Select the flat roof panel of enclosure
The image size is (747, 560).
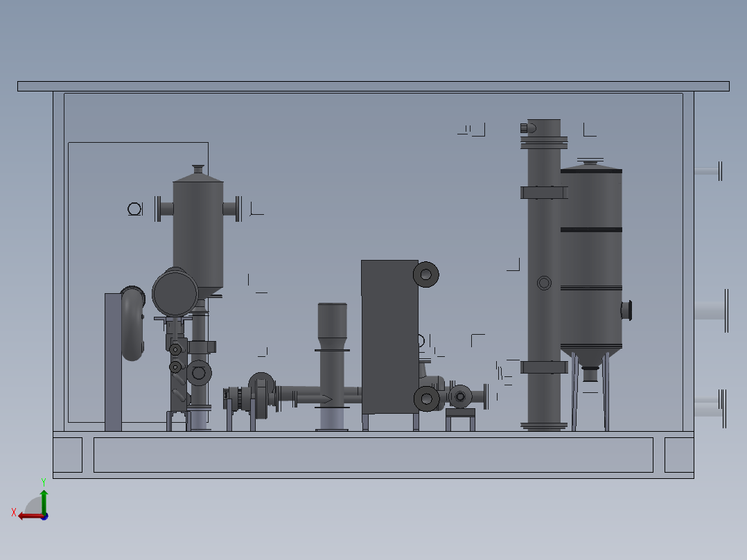(373, 86)
